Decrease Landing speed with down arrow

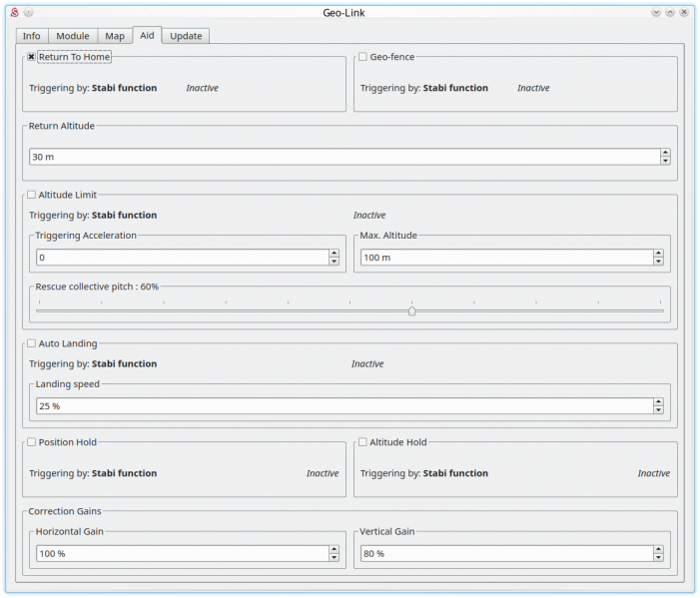pos(658,410)
